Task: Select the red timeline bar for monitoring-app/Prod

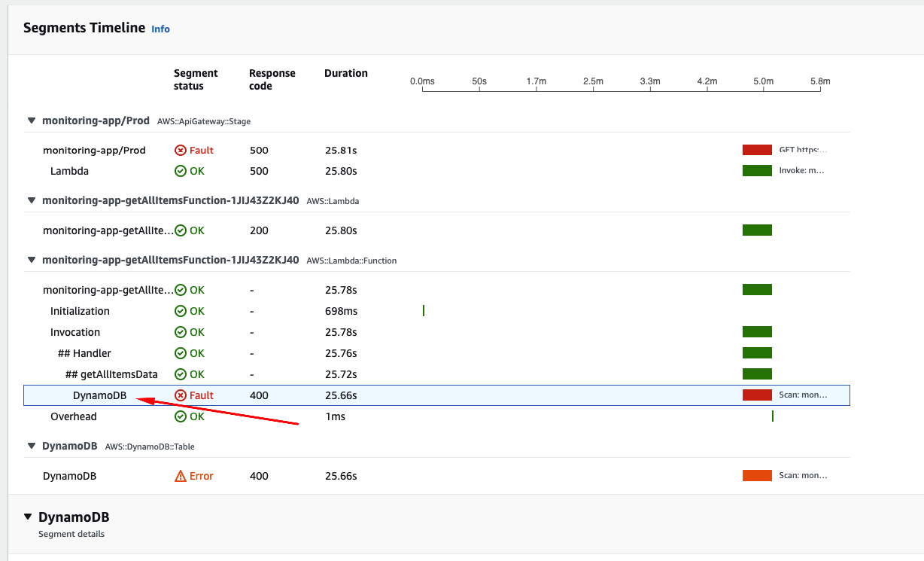Action: (x=757, y=150)
